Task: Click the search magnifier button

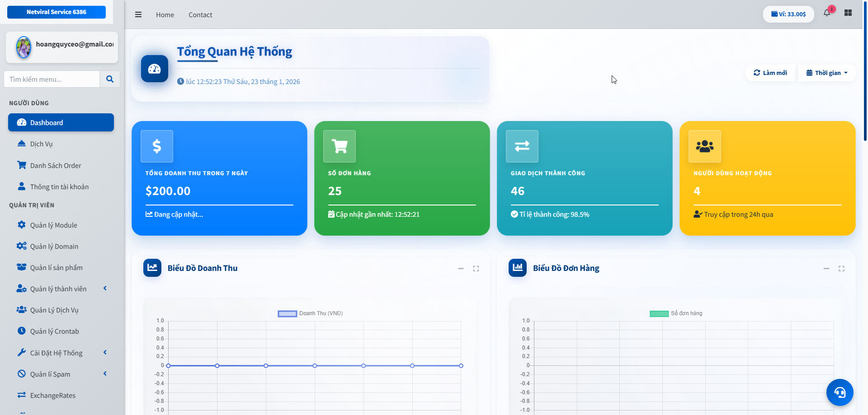Action: click(x=110, y=79)
